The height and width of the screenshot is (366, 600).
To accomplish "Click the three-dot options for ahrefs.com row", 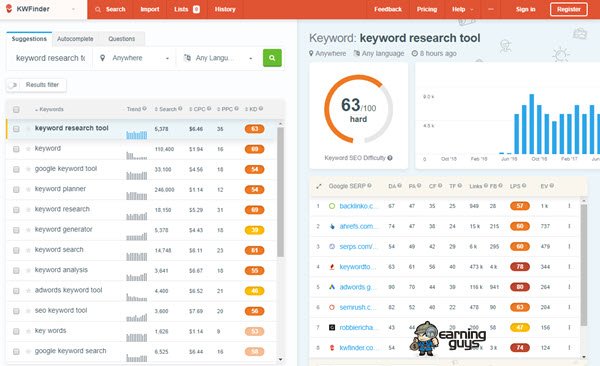I will (x=569, y=226).
